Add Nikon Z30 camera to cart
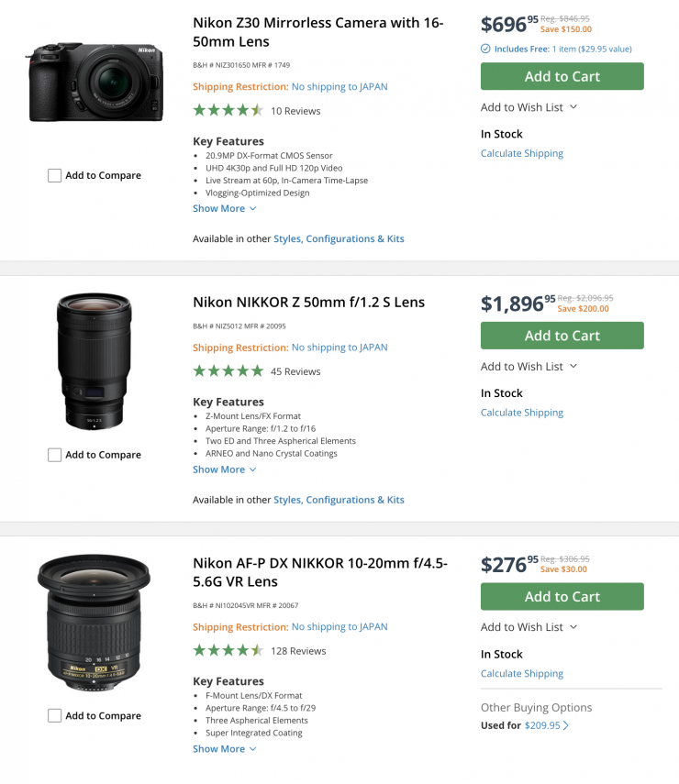The width and height of the screenshot is (679, 784). coord(562,76)
